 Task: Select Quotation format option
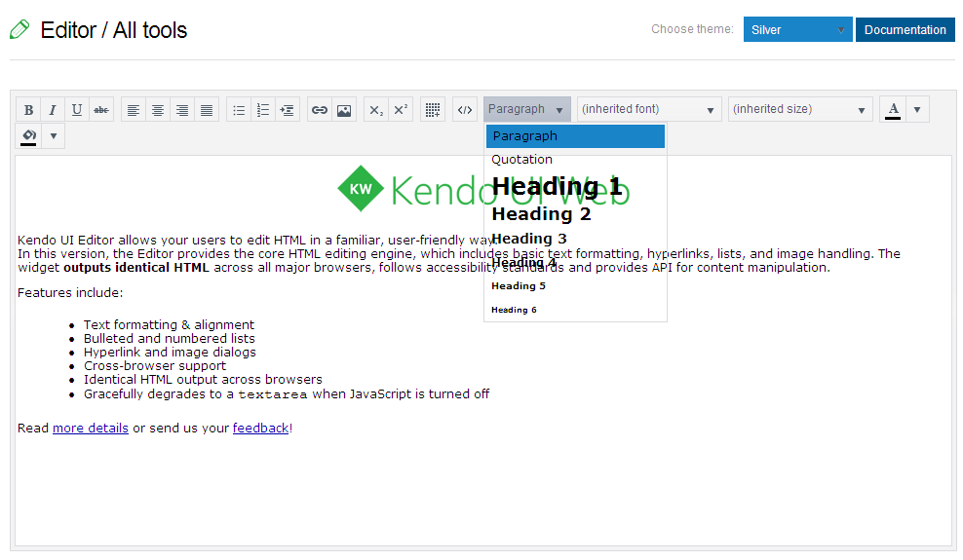pos(575,160)
